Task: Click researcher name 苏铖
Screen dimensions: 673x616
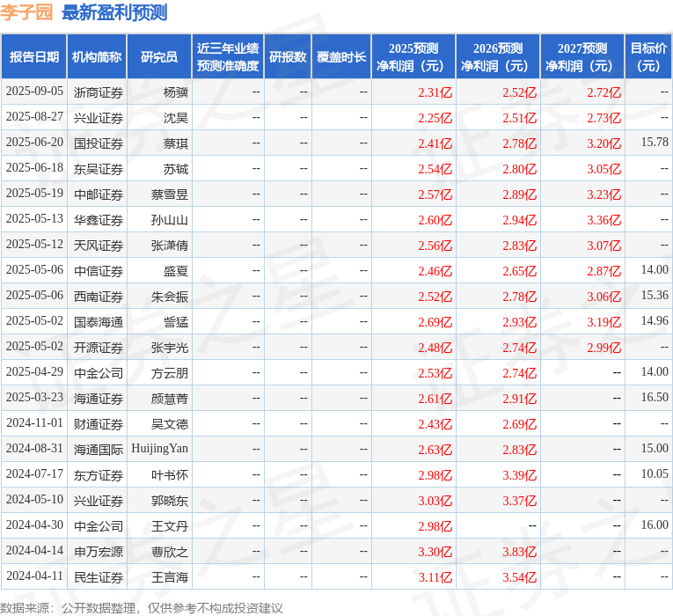Action: [x=176, y=169]
